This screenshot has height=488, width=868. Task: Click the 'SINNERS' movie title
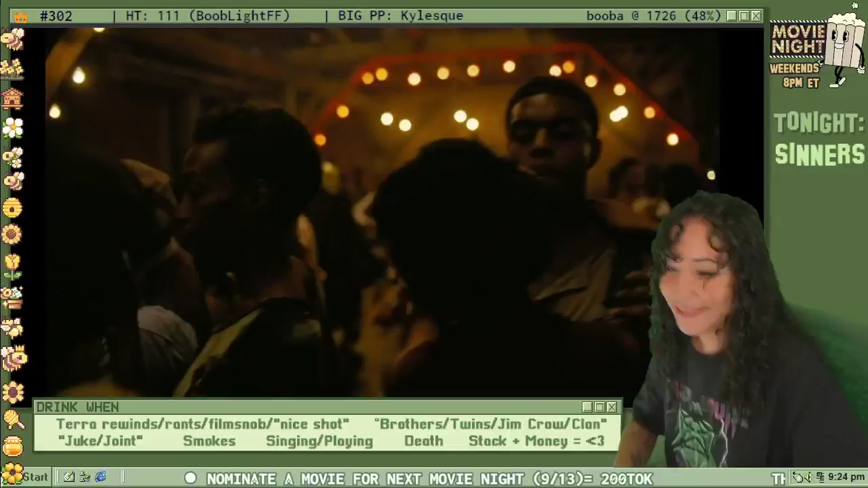click(x=820, y=155)
